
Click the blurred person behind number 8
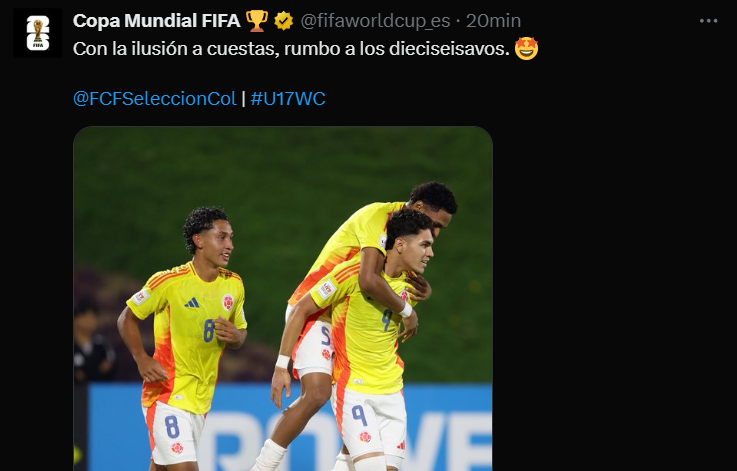coord(93,343)
